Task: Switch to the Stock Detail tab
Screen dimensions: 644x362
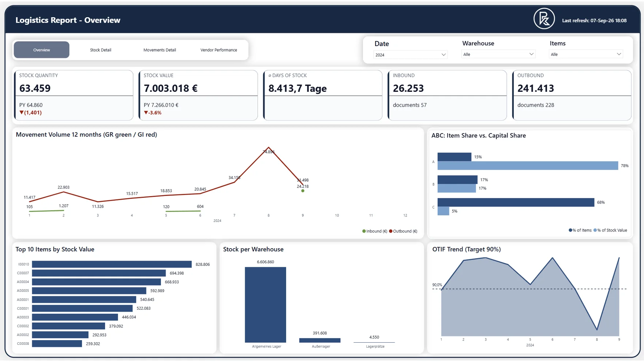Action: click(x=101, y=50)
